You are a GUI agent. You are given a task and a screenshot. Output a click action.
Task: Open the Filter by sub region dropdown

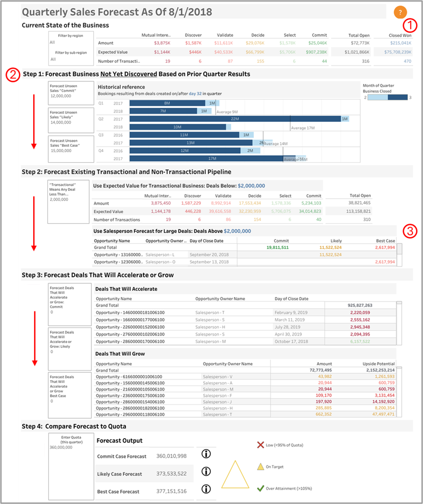[x=71, y=59]
